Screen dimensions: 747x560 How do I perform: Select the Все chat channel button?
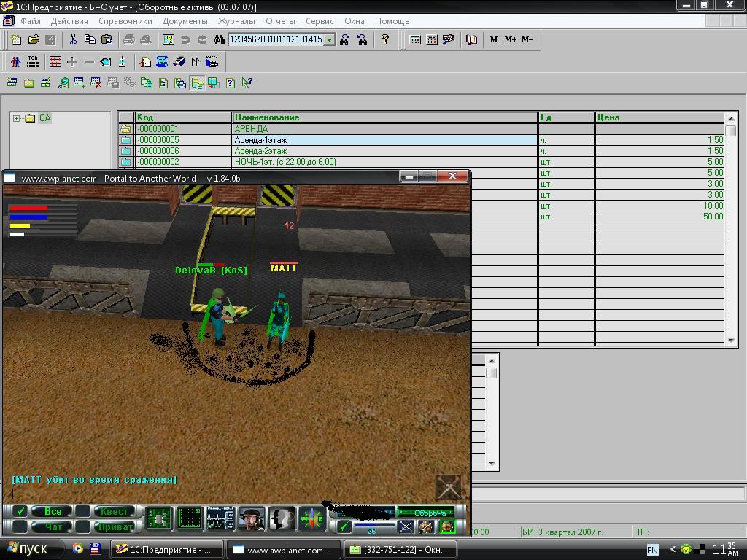click(53, 511)
